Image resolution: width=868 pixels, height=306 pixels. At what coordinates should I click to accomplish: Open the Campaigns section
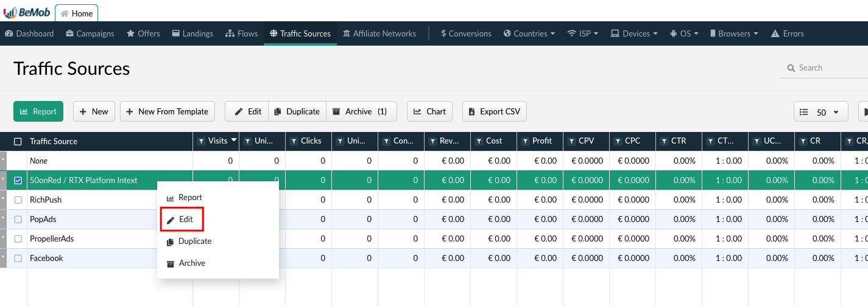click(90, 33)
